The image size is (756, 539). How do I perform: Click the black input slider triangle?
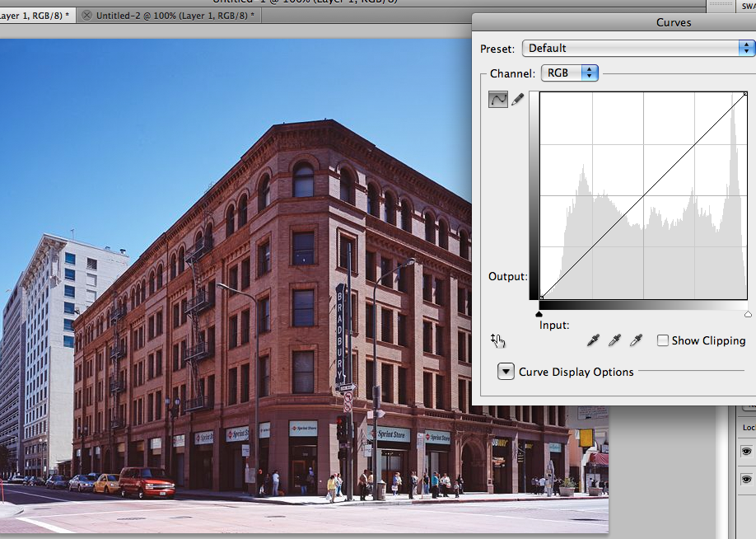pyautogui.click(x=539, y=314)
